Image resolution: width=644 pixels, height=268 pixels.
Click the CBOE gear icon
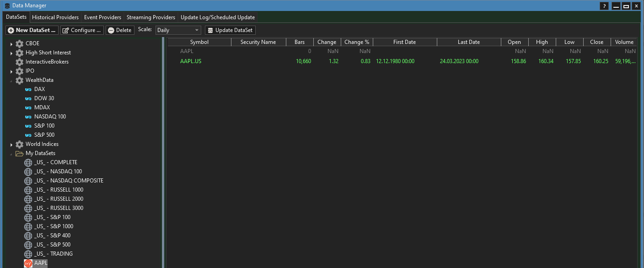point(19,43)
